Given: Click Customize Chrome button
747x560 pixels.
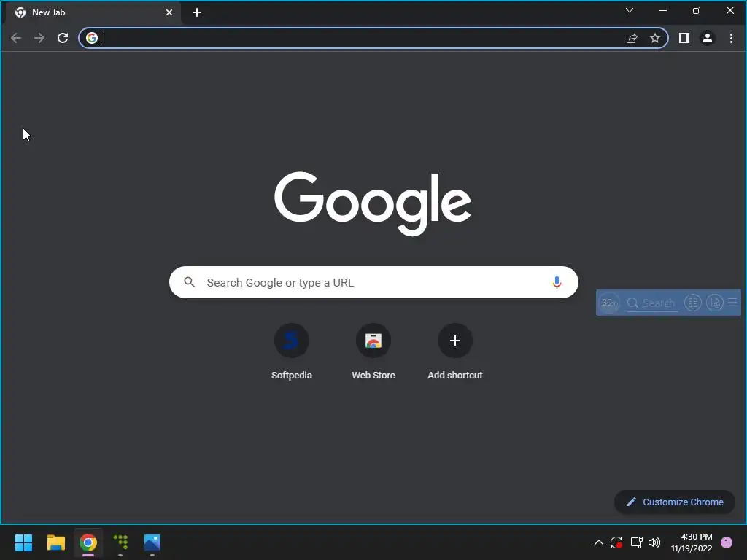Looking at the screenshot, I should (x=675, y=502).
